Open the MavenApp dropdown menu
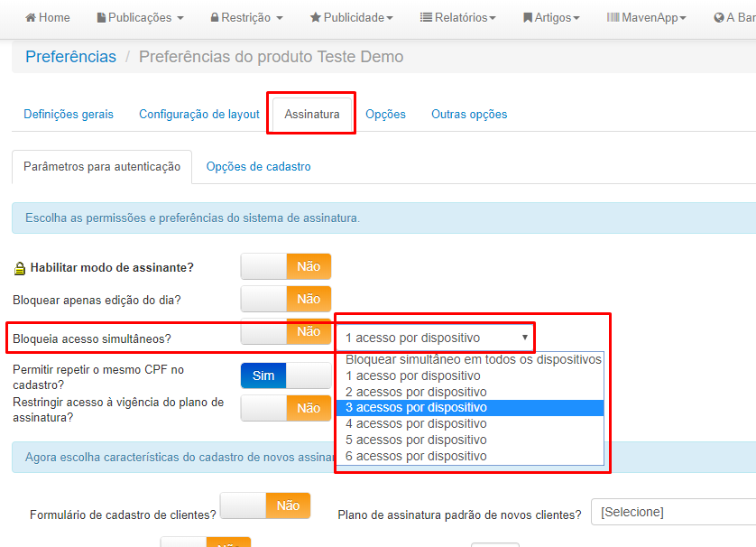The height and width of the screenshot is (547, 756). 646,18
